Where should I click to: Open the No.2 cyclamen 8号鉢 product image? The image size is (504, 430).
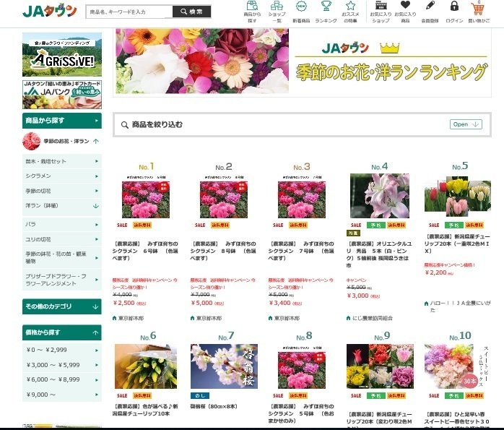pyautogui.click(x=224, y=197)
